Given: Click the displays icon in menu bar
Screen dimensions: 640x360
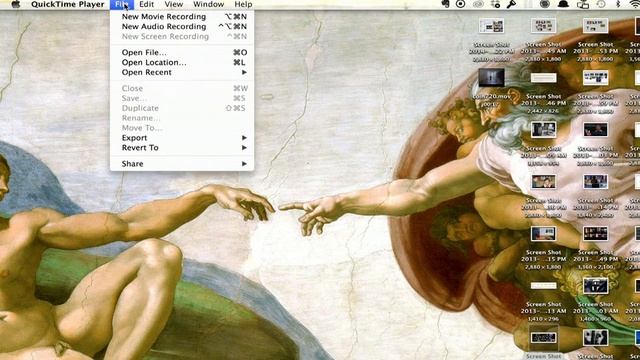Looking at the screenshot, I should pos(582,4).
